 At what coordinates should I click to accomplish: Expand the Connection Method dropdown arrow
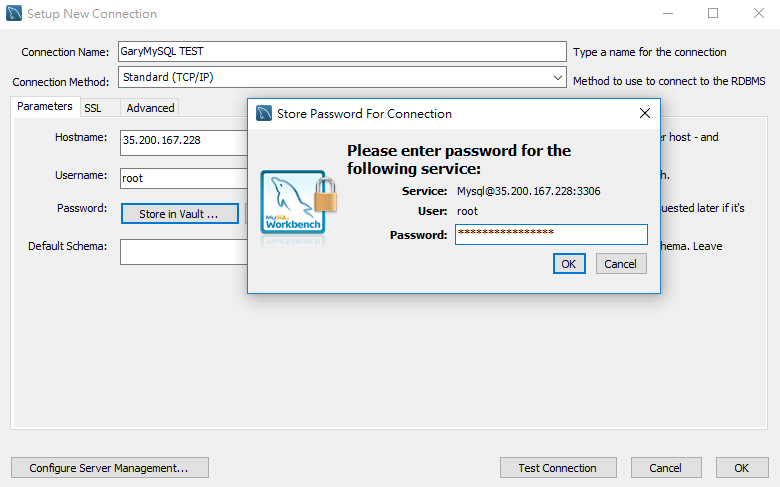558,78
